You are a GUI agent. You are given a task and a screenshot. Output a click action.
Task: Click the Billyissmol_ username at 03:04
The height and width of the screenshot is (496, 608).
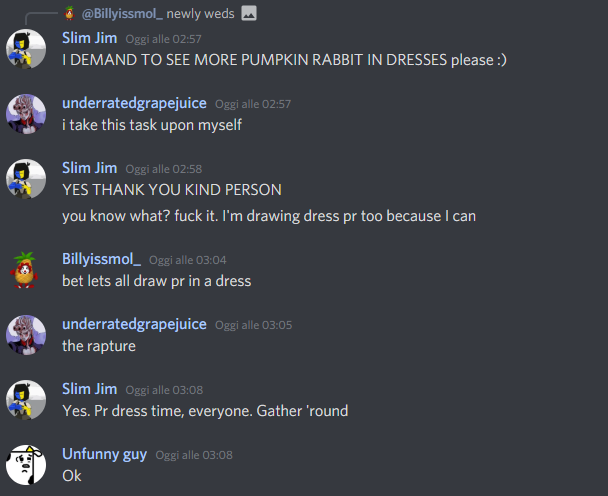point(101,259)
